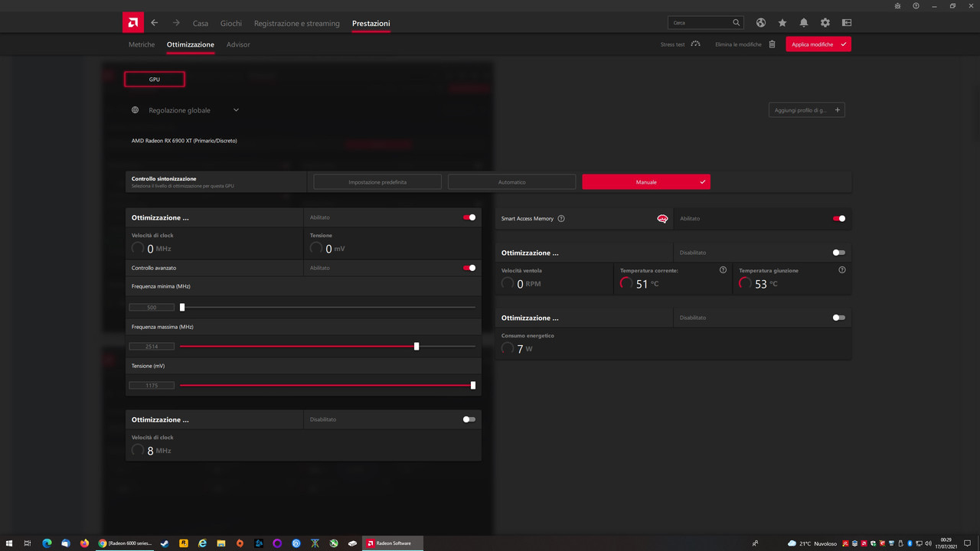
Task: Open Microsoft Edge from the taskbar
Action: (x=47, y=543)
